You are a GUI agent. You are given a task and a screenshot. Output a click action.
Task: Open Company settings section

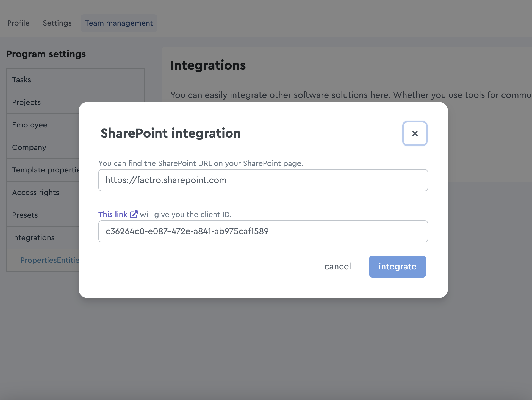pyautogui.click(x=43, y=147)
